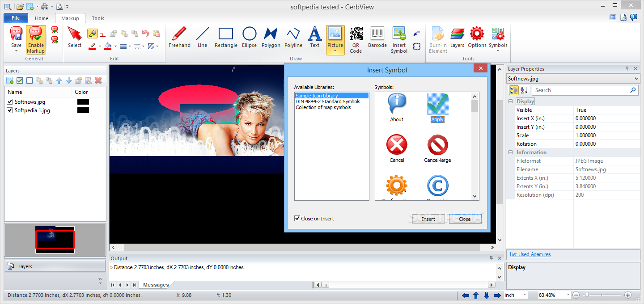Viewport: 644px width, 304px height.
Task: Select Collection of map symbols library
Action: 323,107
